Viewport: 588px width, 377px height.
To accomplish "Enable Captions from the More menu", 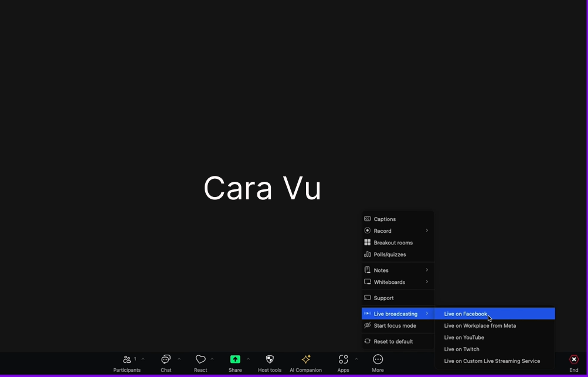I will coord(385,219).
